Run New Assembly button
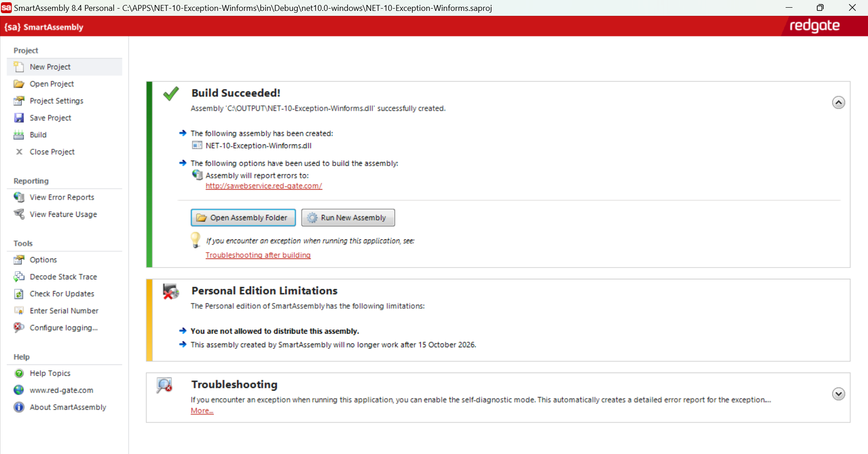Screen dimensions: 868x454 pos(348,218)
